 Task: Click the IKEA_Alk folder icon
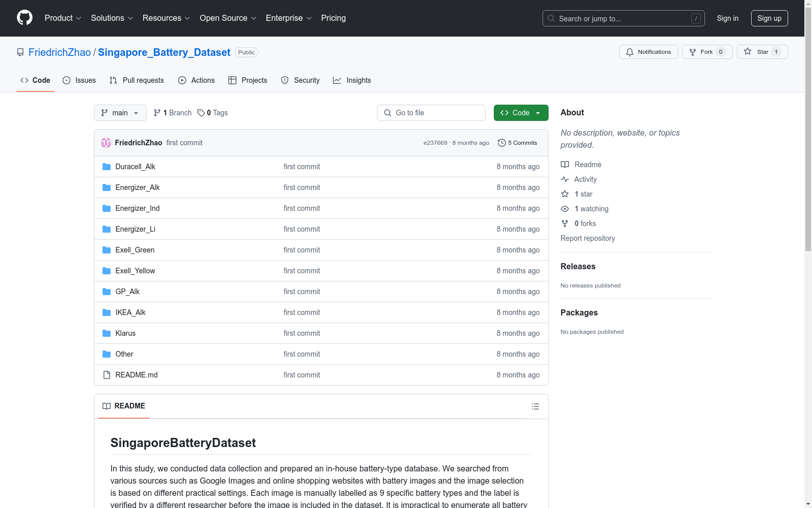[x=107, y=312]
